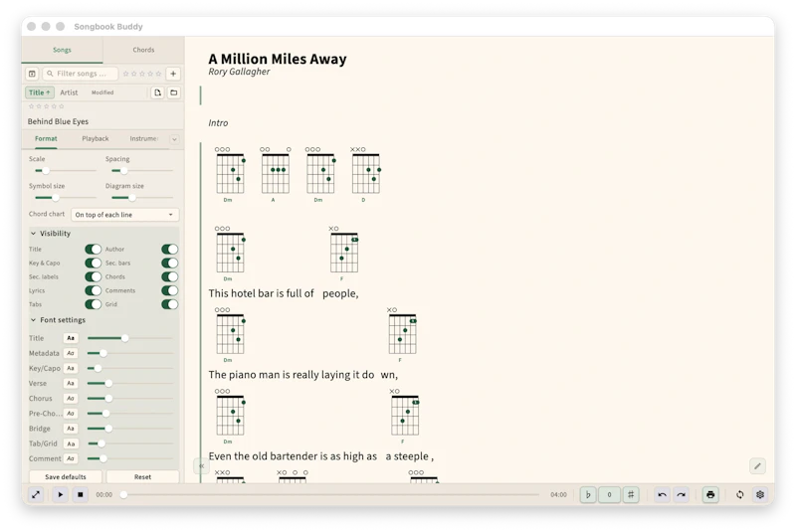
Task: Add a new song with plus button
Action: (x=173, y=74)
